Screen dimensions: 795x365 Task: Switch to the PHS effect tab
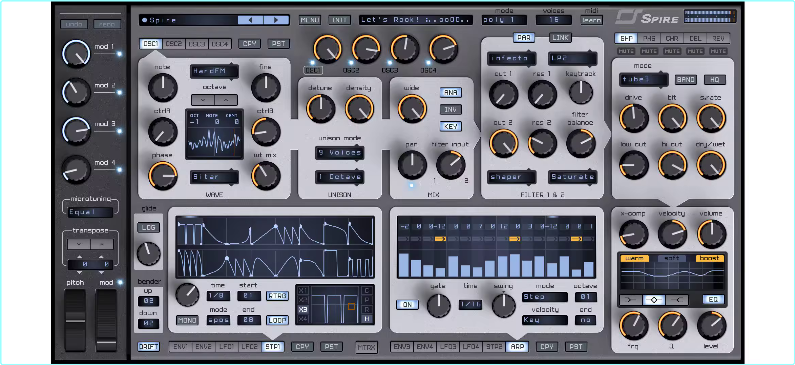(x=649, y=38)
